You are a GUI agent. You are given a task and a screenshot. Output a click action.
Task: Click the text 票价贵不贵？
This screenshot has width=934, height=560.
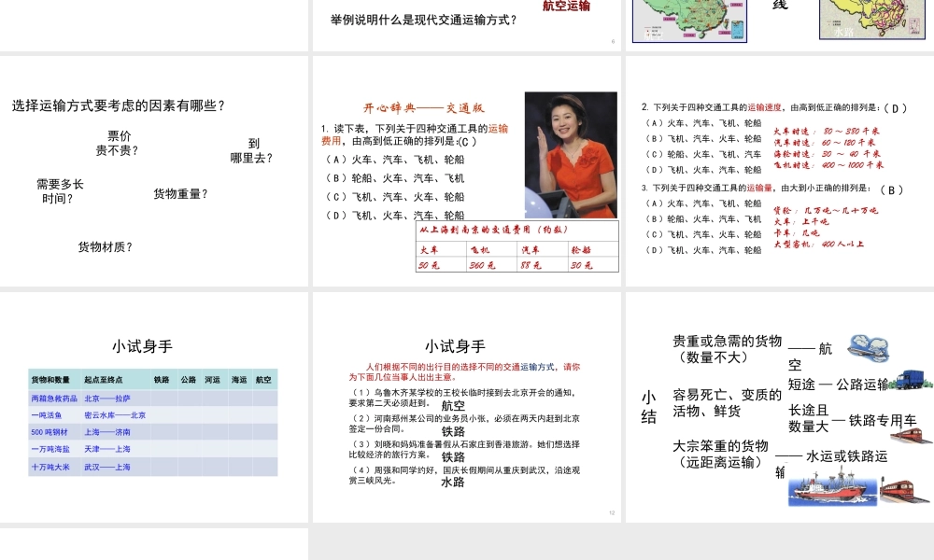pos(118,144)
